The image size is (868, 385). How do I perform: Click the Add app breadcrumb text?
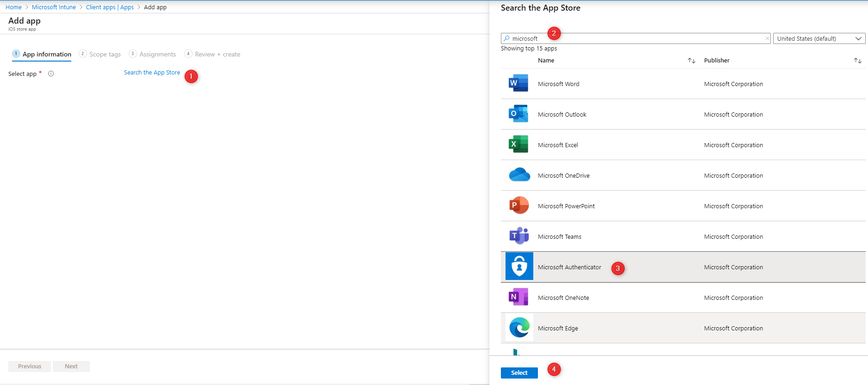(x=155, y=7)
